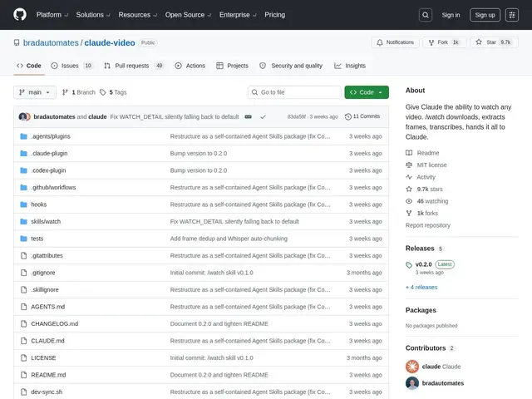532x399 pixels.
Task: Switch to the Actions tab
Action: coord(190,66)
